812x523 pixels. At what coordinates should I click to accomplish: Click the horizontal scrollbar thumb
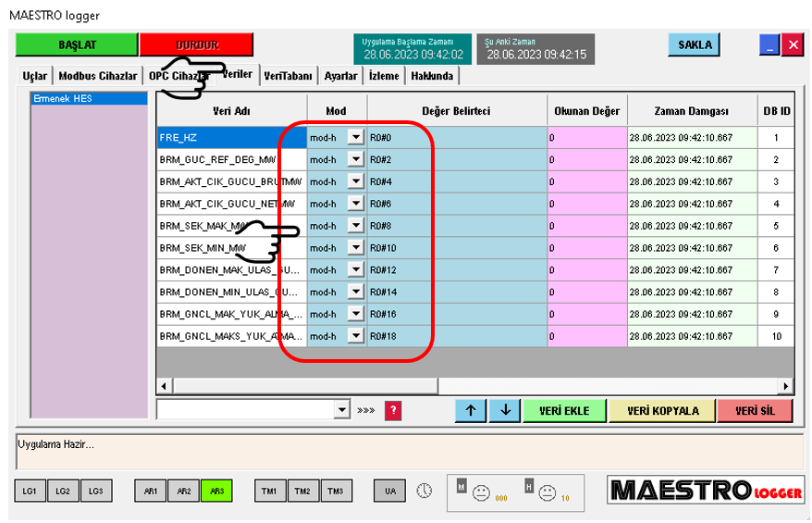point(305,386)
